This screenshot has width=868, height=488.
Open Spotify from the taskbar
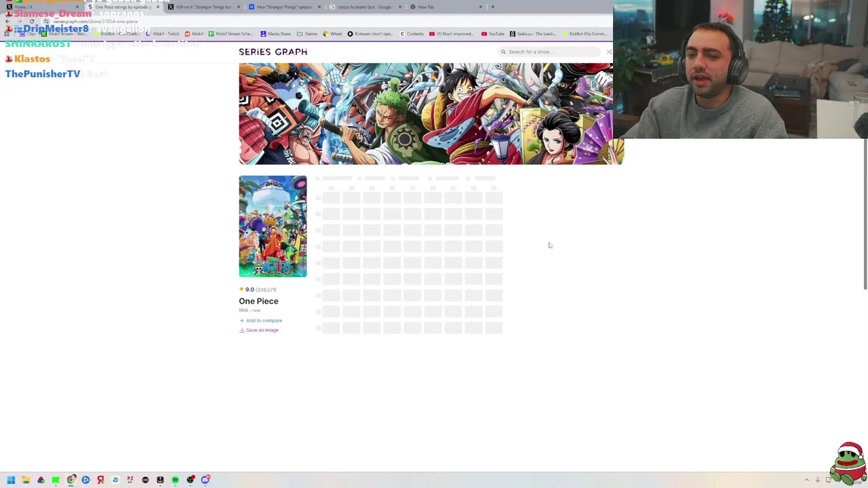(175, 480)
